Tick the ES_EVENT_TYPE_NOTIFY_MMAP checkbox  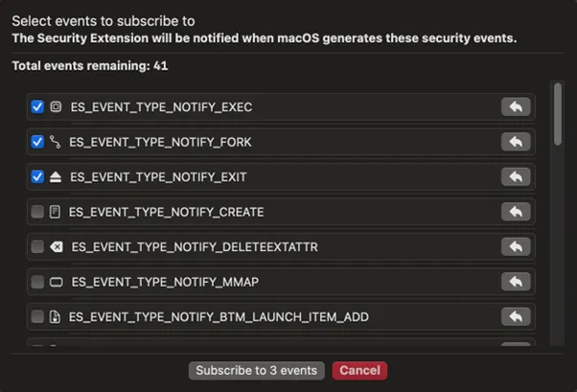[x=38, y=282]
